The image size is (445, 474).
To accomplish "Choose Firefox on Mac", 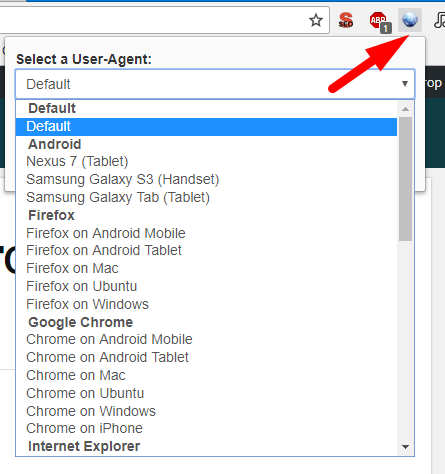I will tap(206, 269).
